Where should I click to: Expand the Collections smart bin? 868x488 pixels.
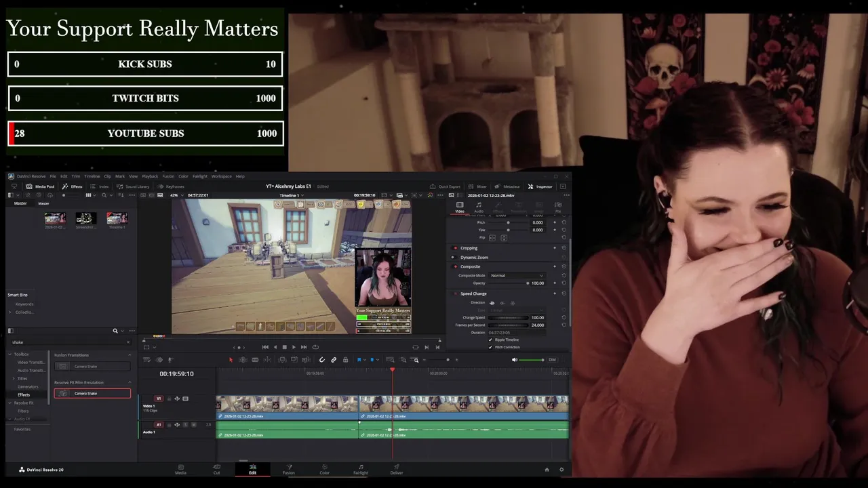coord(10,312)
